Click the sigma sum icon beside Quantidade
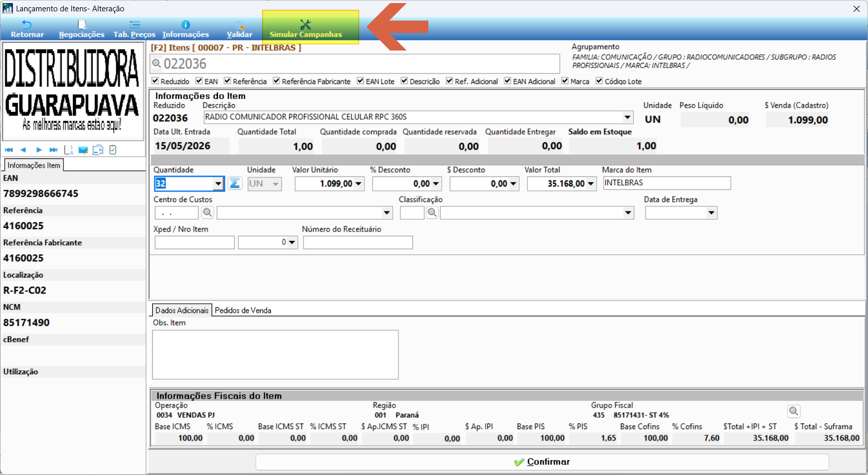This screenshot has width=868, height=475. coord(235,183)
